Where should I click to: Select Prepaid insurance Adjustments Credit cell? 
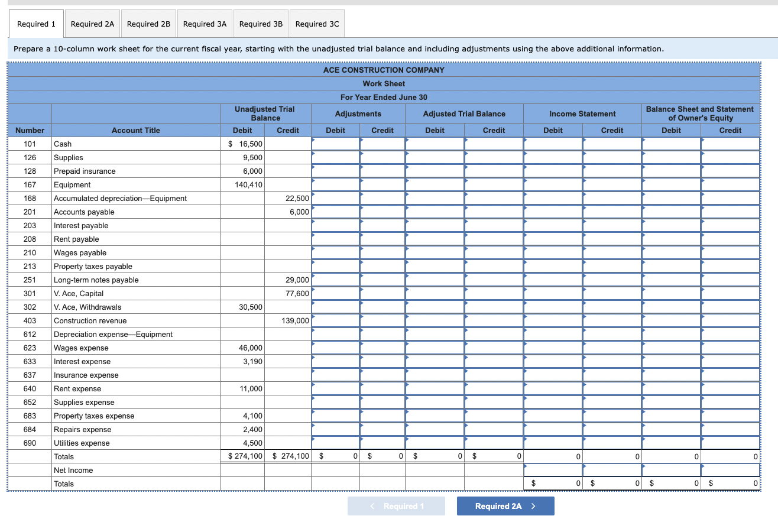pos(382,171)
